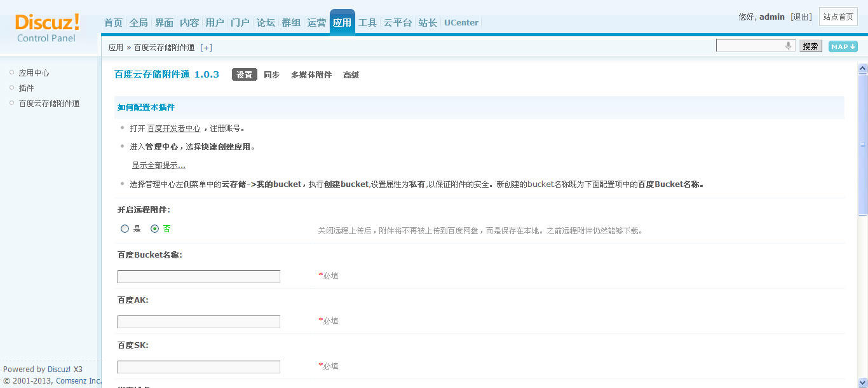Image resolution: width=868 pixels, height=388 pixels.
Task: Open the MAP navigation button
Action: click(843, 46)
